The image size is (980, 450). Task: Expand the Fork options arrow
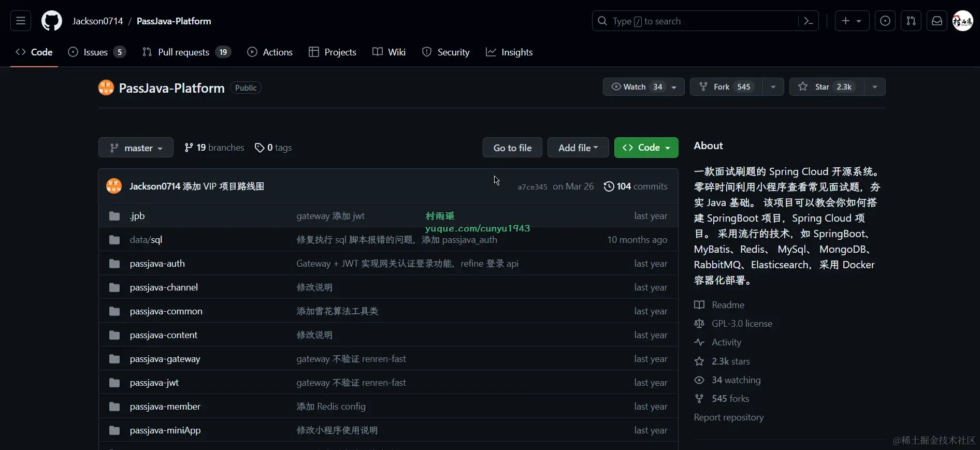[773, 87]
